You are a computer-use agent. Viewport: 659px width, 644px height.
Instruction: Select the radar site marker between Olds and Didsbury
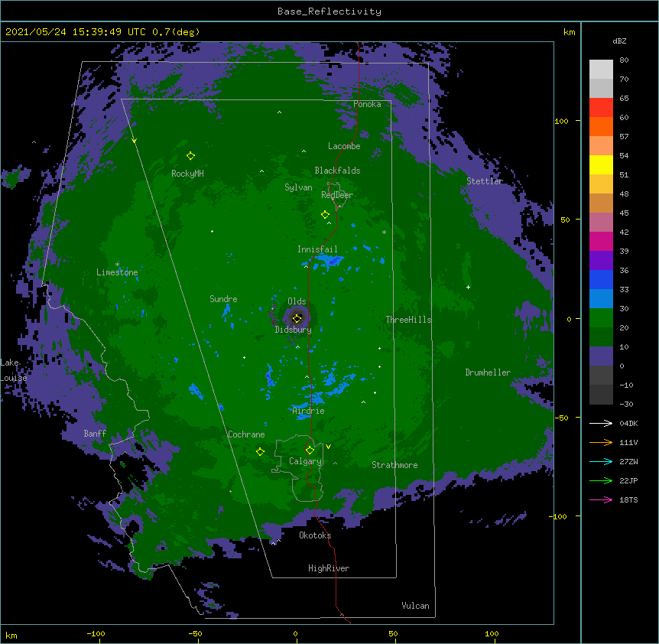click(297, 318)
